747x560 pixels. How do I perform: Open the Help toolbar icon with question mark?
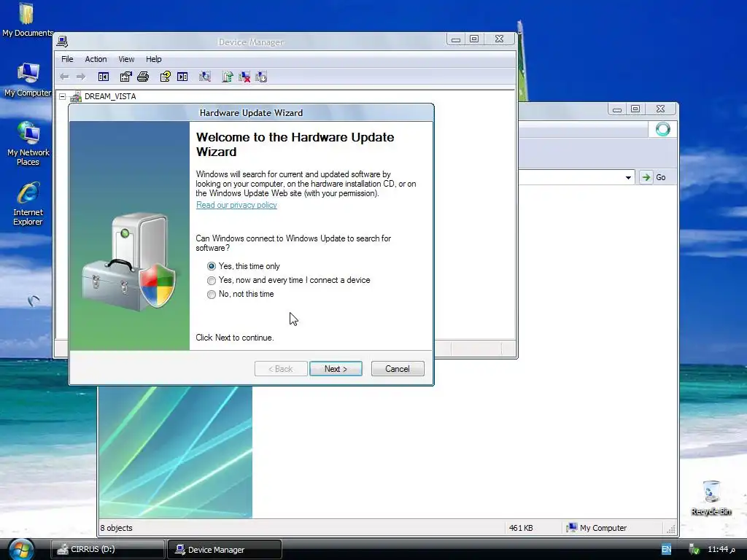click(x=166, y=77)
